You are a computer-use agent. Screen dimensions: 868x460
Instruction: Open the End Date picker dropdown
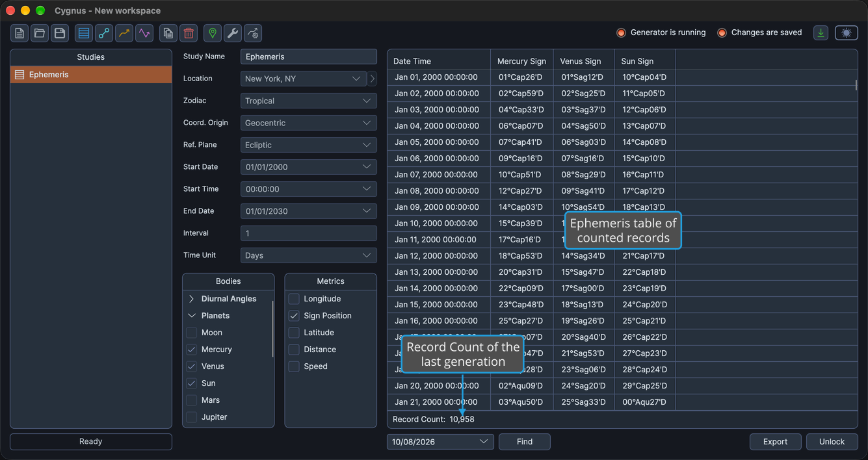[x=309, y=211]
